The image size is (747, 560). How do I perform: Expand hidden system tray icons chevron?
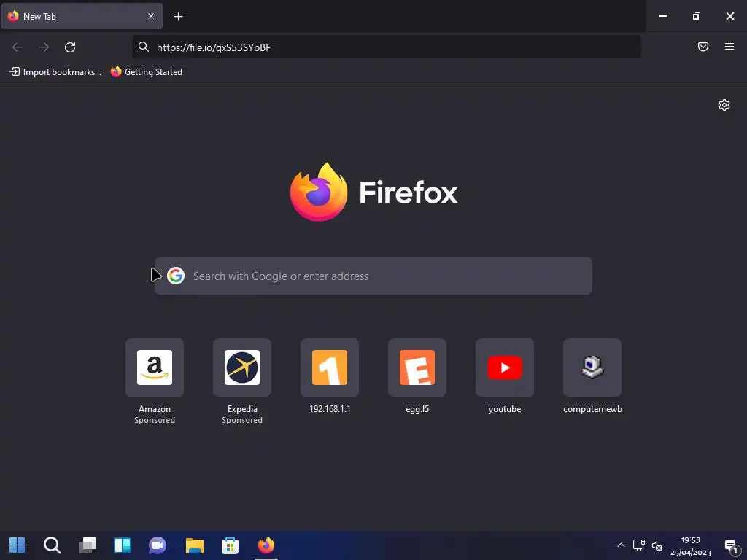(621, 545)
